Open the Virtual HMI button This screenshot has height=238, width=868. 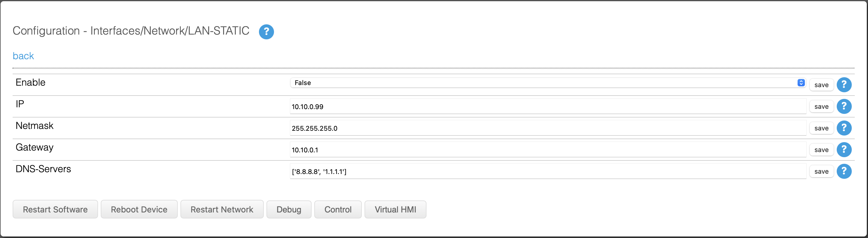coord(395,209)
